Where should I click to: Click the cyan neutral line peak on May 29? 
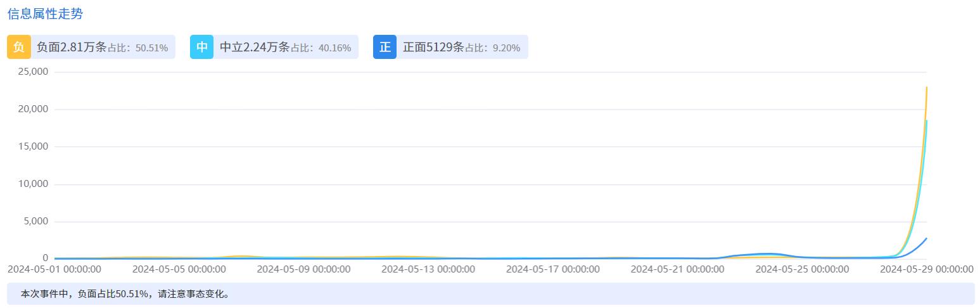tap(926, 121)
